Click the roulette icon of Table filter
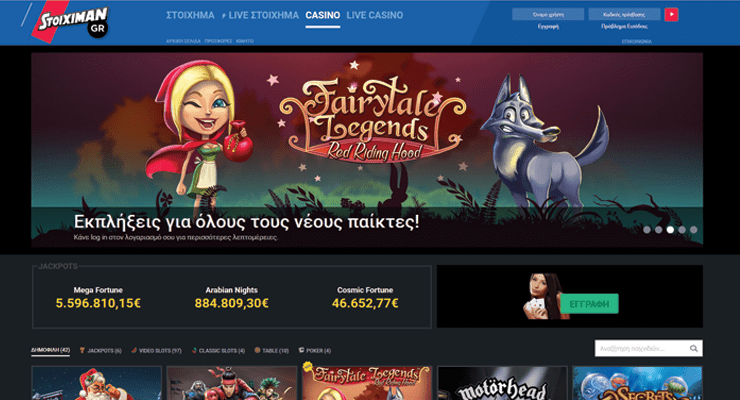 coord(257,350)
